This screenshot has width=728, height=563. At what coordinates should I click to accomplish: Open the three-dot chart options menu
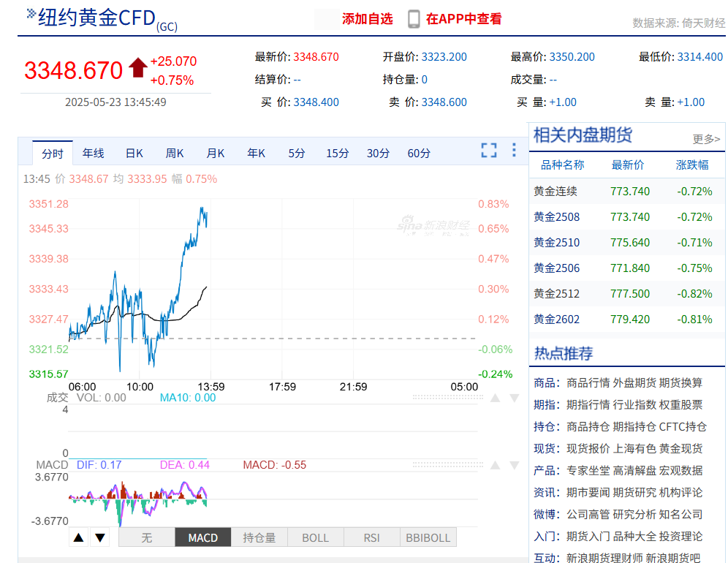[514, 150]
